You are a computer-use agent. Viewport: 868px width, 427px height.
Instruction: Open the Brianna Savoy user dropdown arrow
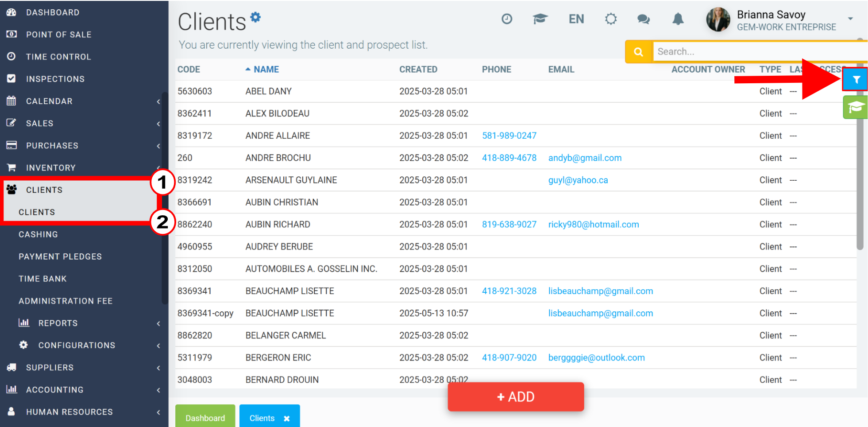[x=850, y=19]
